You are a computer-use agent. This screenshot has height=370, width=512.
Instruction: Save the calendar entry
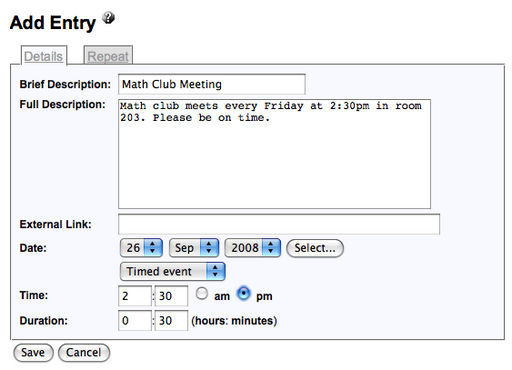[33, 353]
